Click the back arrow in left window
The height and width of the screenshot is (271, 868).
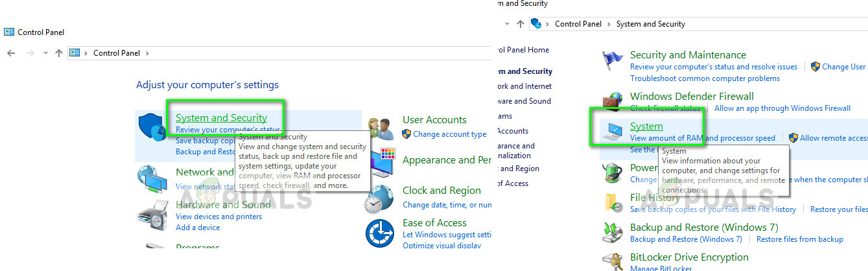click(x=11, y=53)
